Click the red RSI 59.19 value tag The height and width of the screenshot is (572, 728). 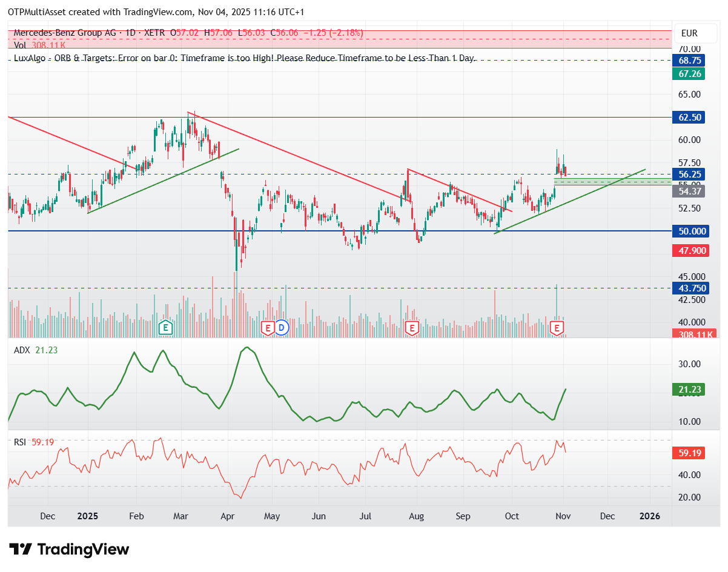coord(689,453)
